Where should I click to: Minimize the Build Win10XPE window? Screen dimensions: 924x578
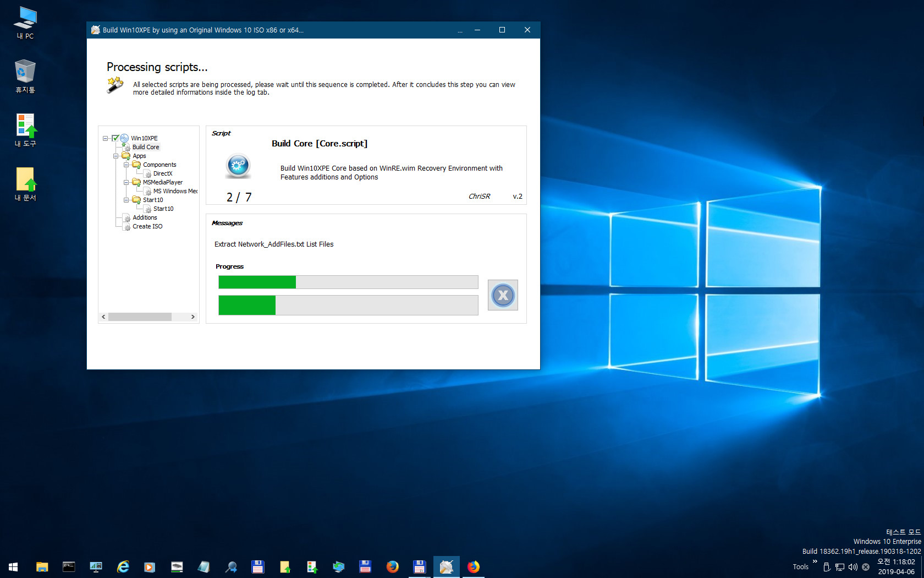(x=477, y=30)
